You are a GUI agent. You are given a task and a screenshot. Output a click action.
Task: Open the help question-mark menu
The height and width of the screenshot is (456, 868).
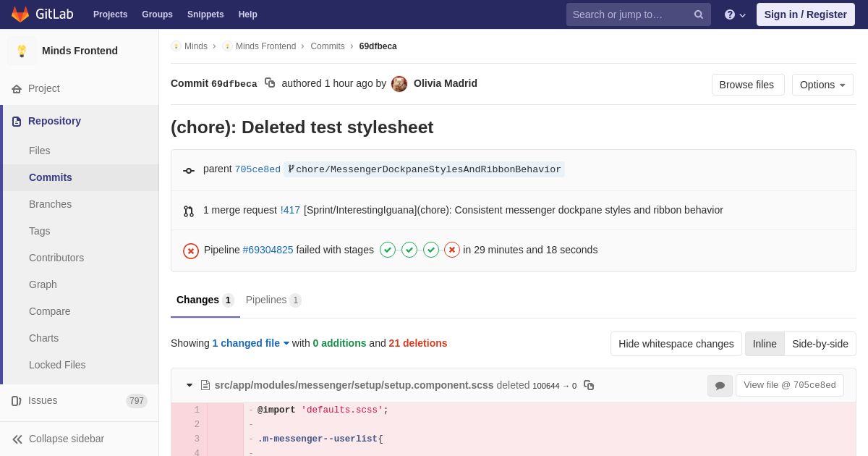pyautogui.click(x=735, y=14)
